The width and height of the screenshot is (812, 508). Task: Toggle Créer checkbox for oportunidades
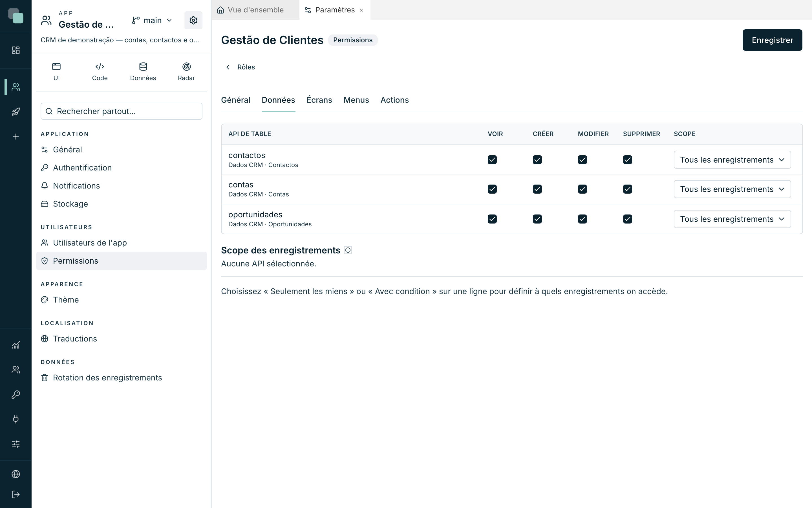click(537, 219)
